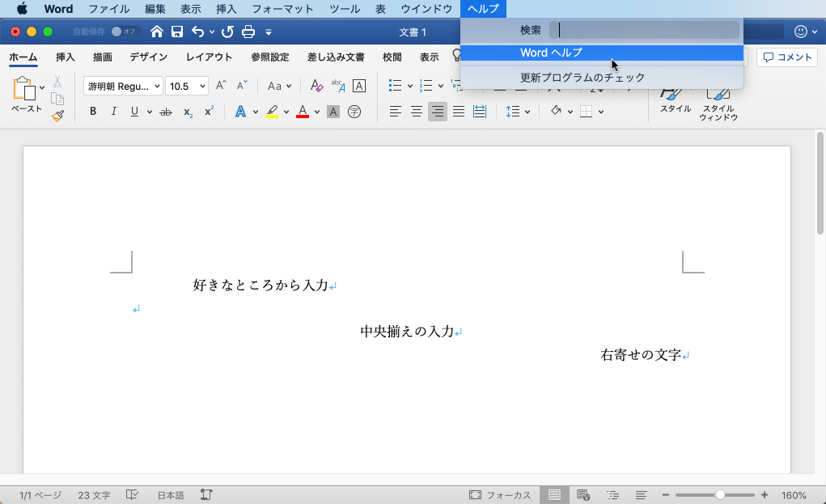The image size is (826, 504).
Task: Click the help search field
Action: [x=644, y=31]
